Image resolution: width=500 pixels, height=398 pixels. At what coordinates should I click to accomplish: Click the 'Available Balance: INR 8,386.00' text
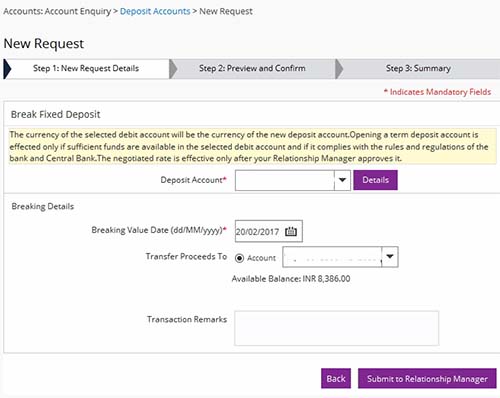(x=291, y=279)
